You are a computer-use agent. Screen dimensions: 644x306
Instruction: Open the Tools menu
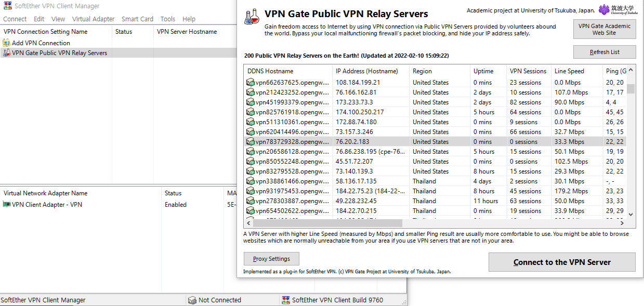pos(168,19)
